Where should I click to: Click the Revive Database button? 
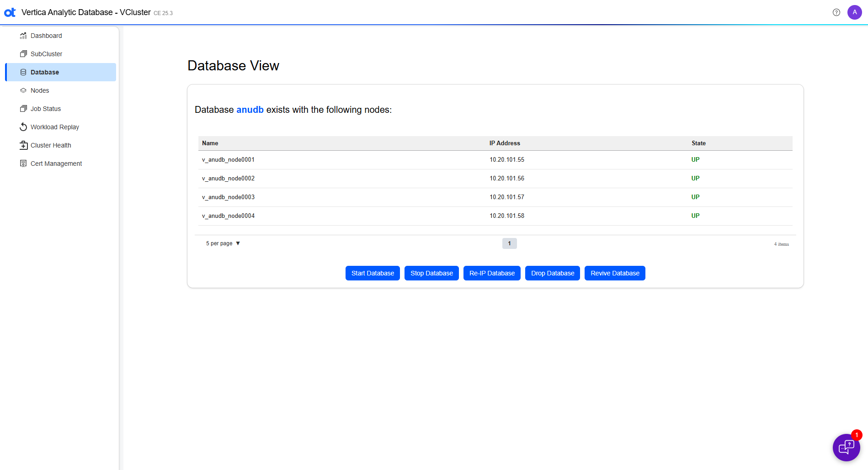[x=615, y=273]
